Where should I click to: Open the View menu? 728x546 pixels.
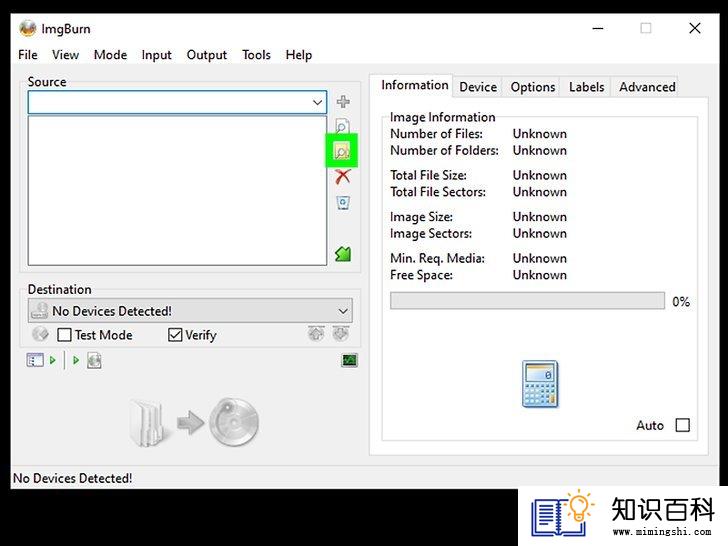click(65, 55)
